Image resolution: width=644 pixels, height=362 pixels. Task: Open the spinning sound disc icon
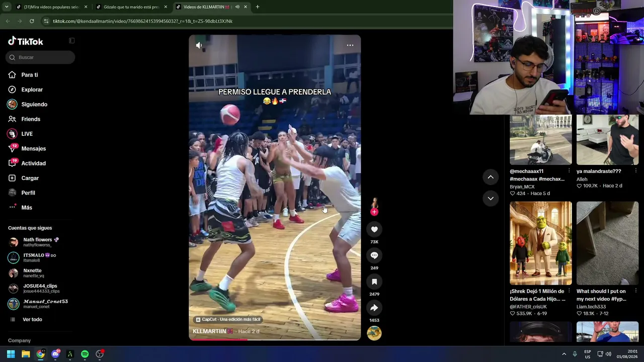tap(374, 333)
